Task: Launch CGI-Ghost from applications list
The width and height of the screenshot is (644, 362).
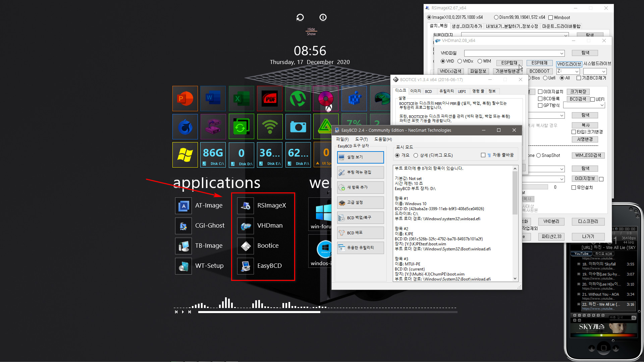Action: [200, 226]
